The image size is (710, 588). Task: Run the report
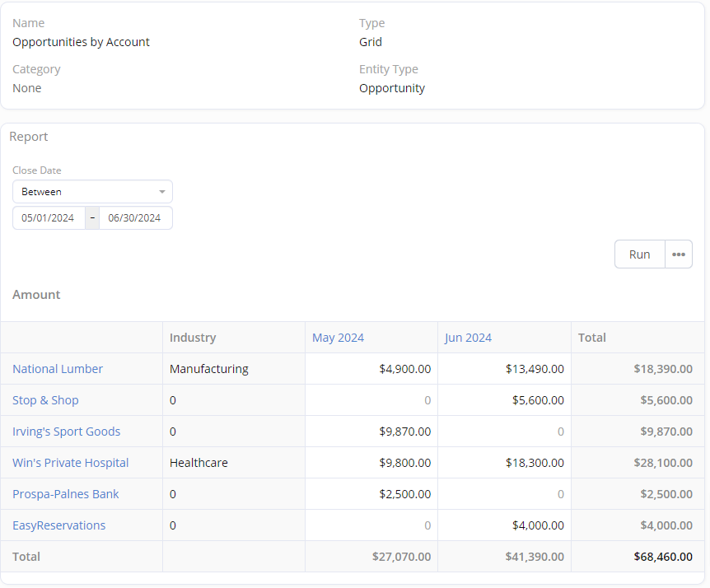(639, 254)
